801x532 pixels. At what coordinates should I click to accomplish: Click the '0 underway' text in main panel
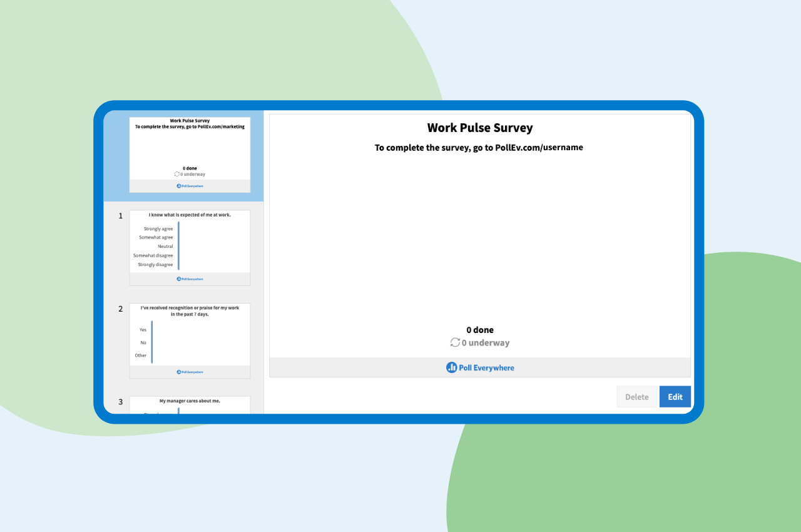[x=486, y=343]
